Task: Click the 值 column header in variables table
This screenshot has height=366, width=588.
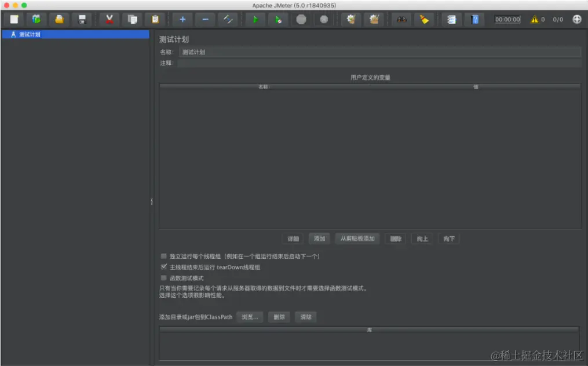Action: (x=476, y=87)
